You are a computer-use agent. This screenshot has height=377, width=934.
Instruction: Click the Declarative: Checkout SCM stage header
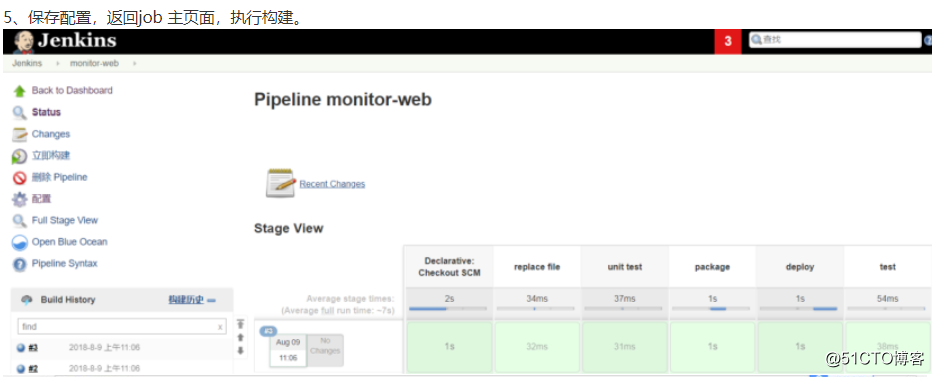point(449,267)
